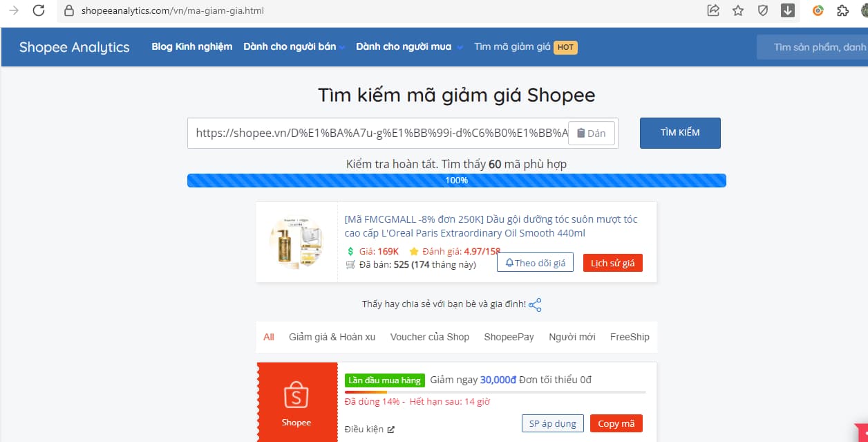Expand the "Dành cho người mua" dropdown
The image size is (868, 442).
point(408,47)
